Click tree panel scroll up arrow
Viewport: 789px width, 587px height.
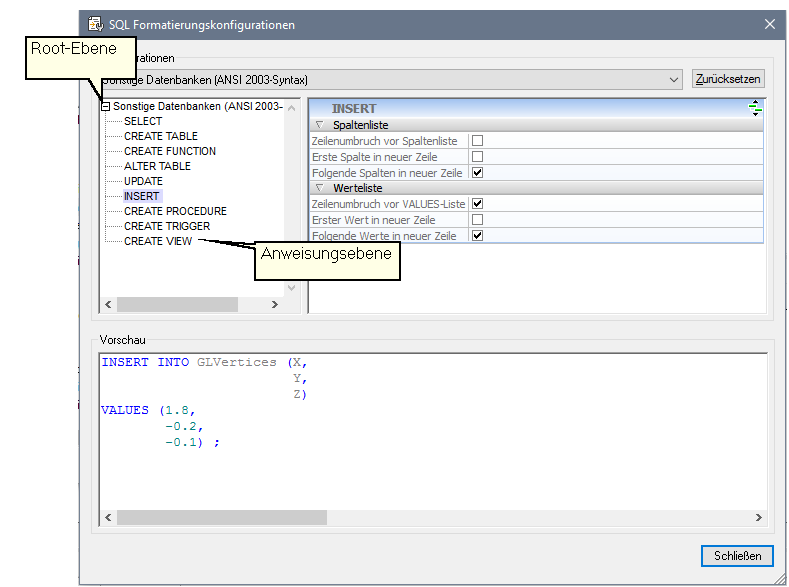tap(291, 108)
